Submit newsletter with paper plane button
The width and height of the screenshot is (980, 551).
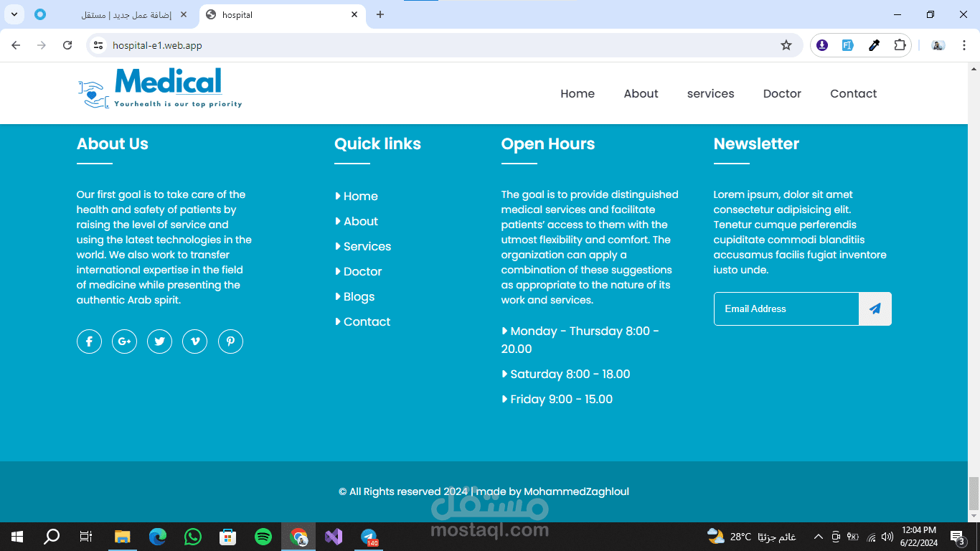point(875,309)
